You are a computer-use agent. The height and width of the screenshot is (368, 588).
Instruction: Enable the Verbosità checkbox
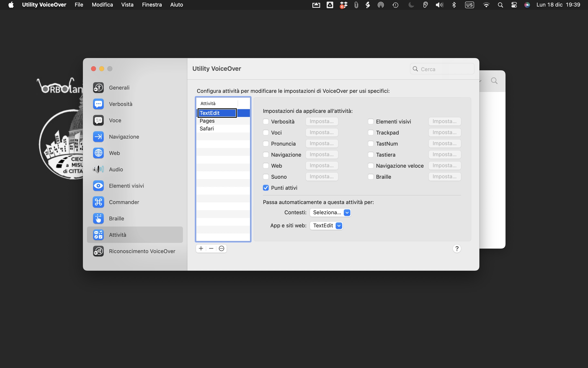[x=266, y=121]
